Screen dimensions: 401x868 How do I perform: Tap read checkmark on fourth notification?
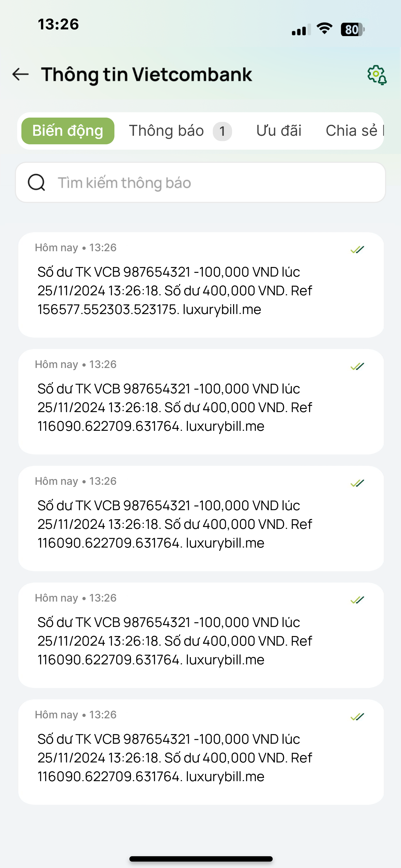click(357, 600)
